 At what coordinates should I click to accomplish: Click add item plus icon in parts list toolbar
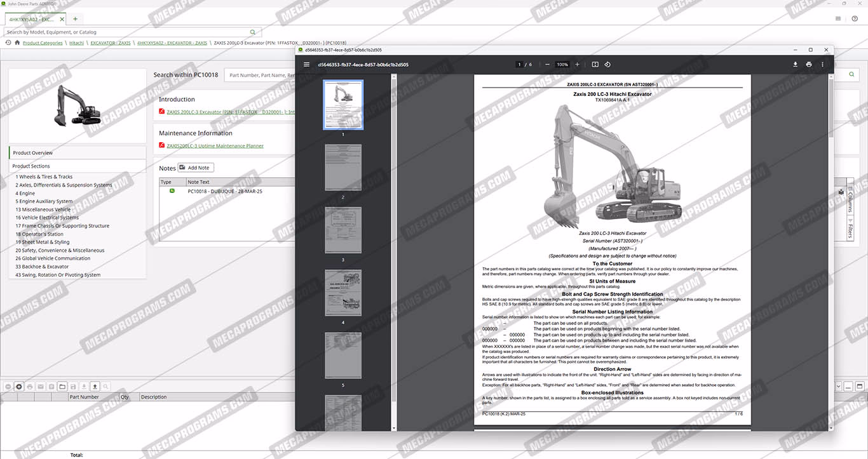(19, 386)
